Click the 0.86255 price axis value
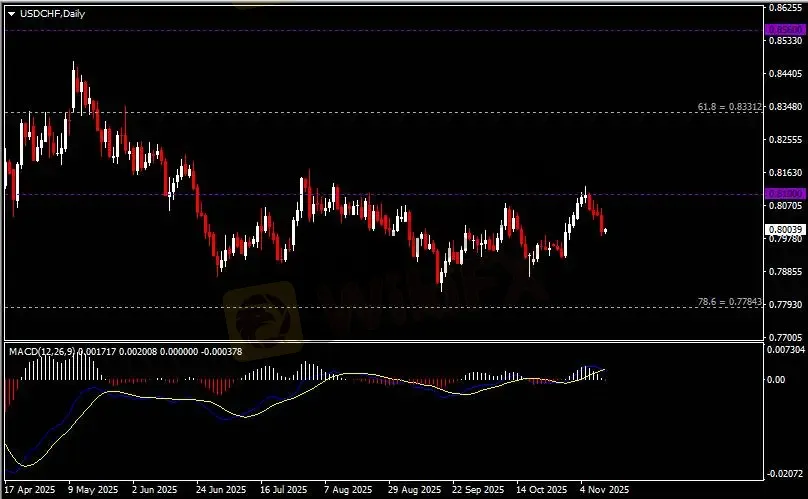This screenshot has width=808, height=499. coord(785,8)
